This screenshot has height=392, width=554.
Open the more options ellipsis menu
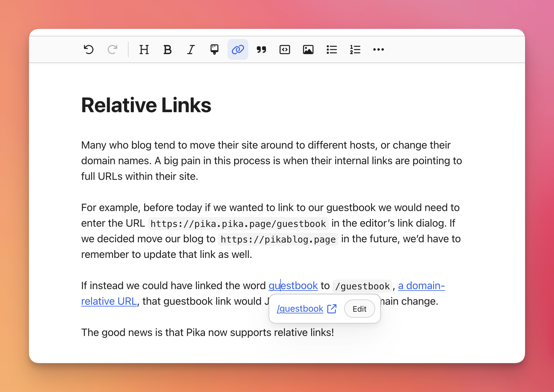pyautogui.click(x=379, y=49)
